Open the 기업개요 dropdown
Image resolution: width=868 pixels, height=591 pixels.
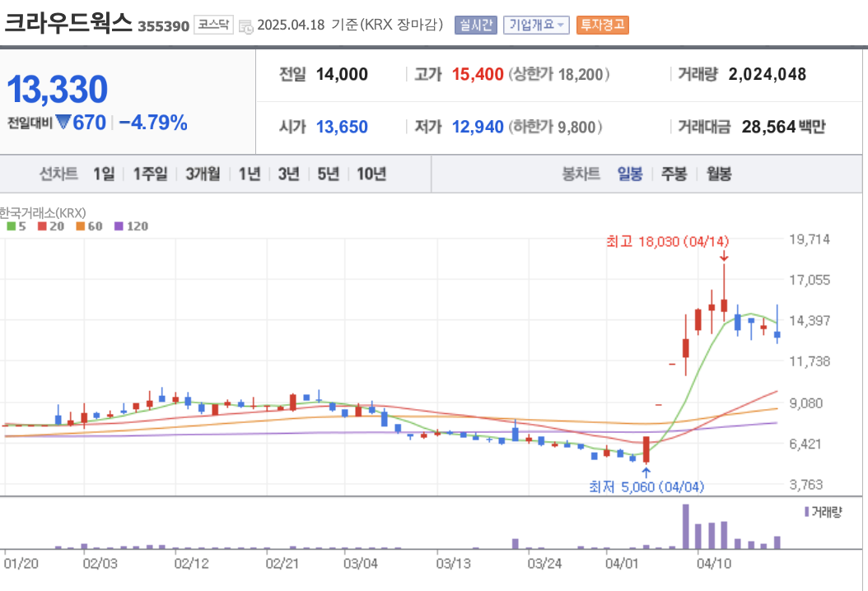pyautogui.click(x=538, y=25)
